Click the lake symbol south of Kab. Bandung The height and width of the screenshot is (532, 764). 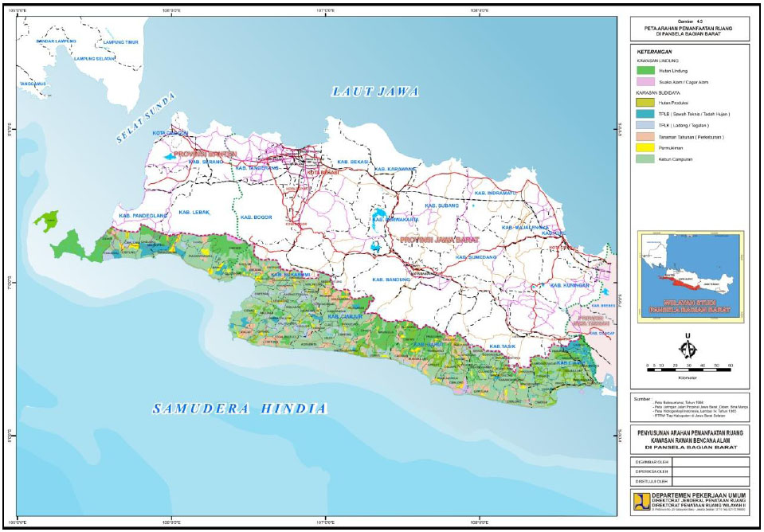pyautogui.click(x=376, y=248)
